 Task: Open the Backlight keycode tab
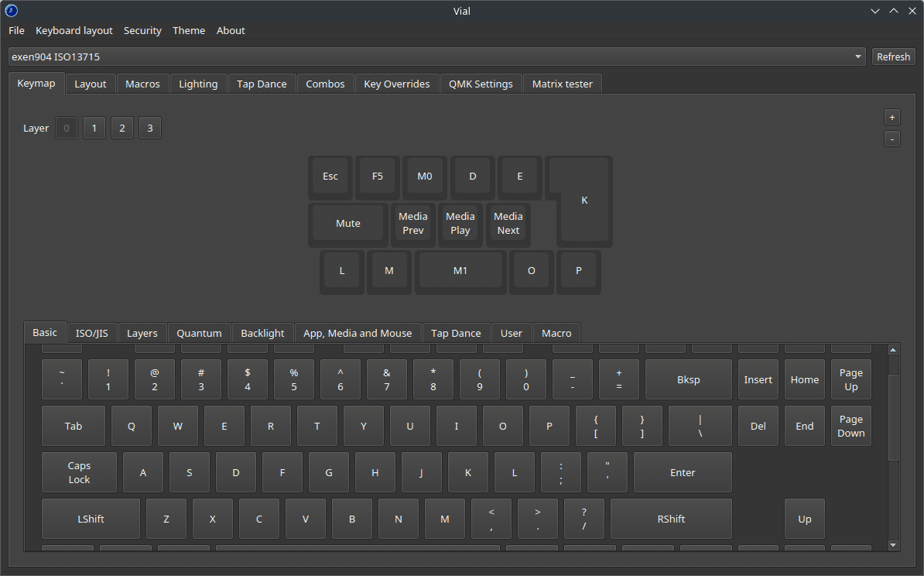tap(262, 333)
